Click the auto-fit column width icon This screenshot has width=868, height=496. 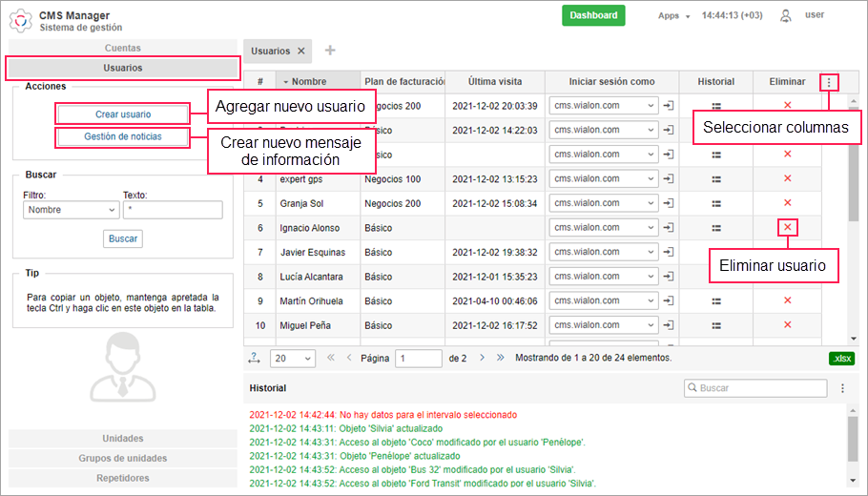tap(254, 358)
